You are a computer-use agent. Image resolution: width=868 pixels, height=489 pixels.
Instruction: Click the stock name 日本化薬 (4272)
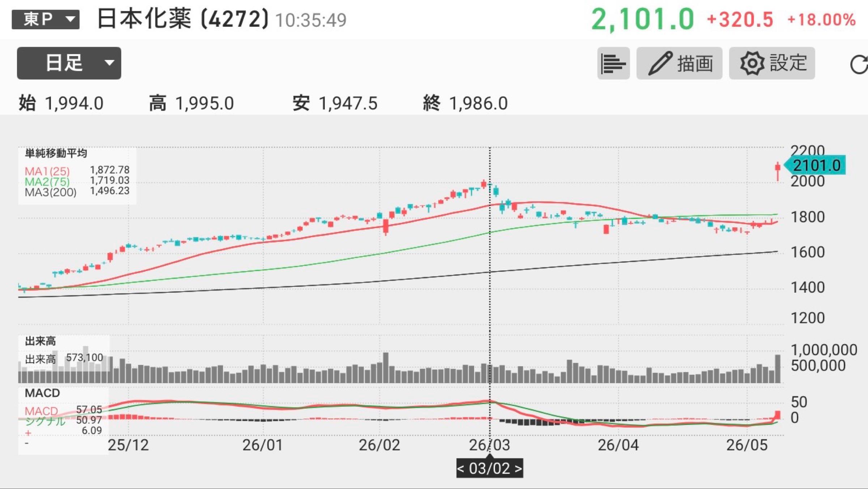point(183,19)
